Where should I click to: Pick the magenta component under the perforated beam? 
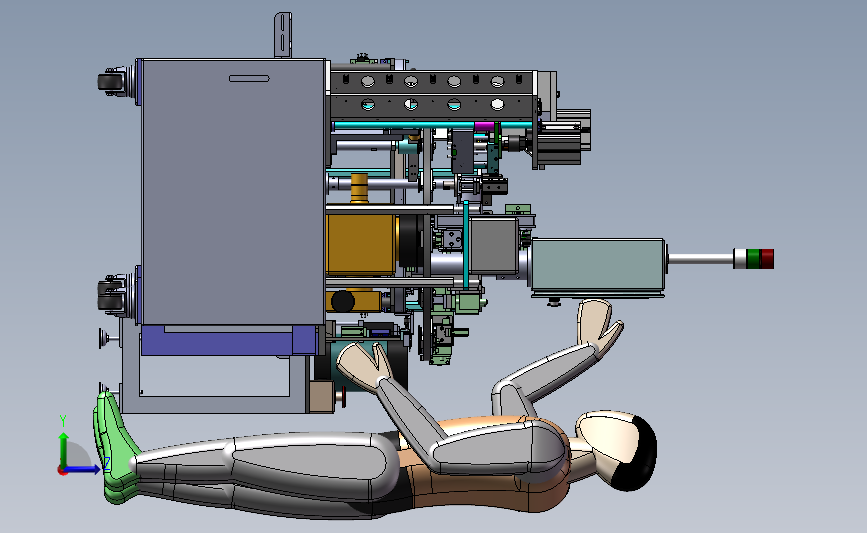(x=483, y=127)
